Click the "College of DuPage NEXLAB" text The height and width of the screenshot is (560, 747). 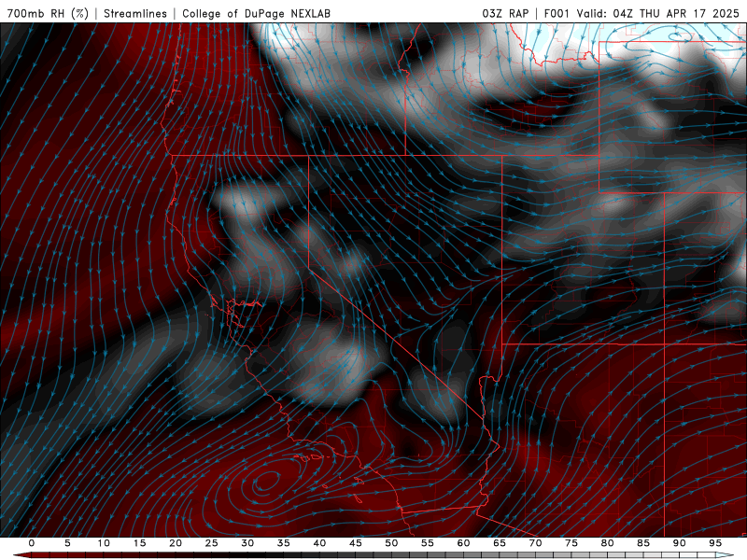coord(256,13)
